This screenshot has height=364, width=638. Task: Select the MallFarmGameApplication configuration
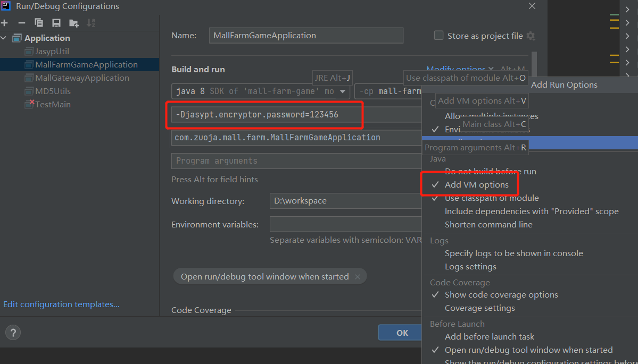click(81, 65)
